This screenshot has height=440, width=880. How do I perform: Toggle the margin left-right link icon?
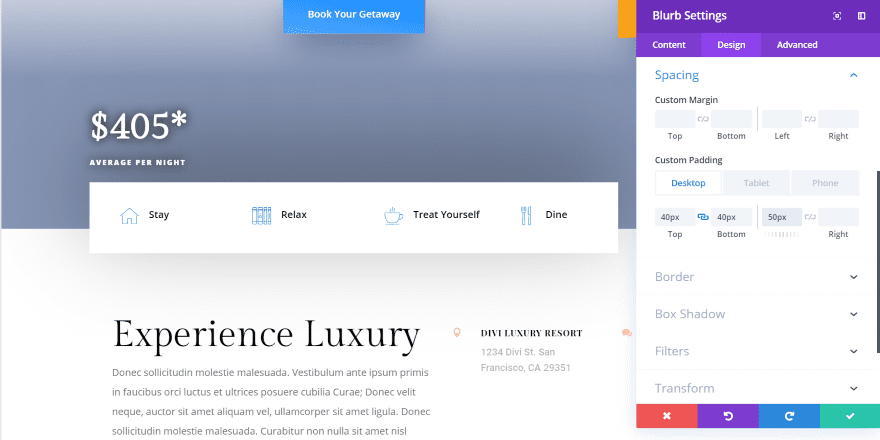tap(810, 119)
